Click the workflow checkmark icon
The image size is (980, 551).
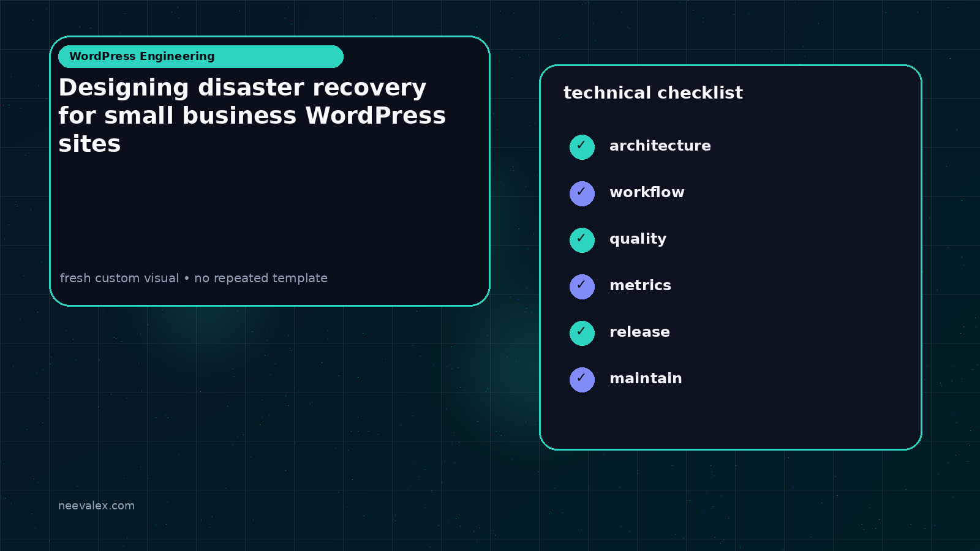pyautogui.click(x=582, y=193)
